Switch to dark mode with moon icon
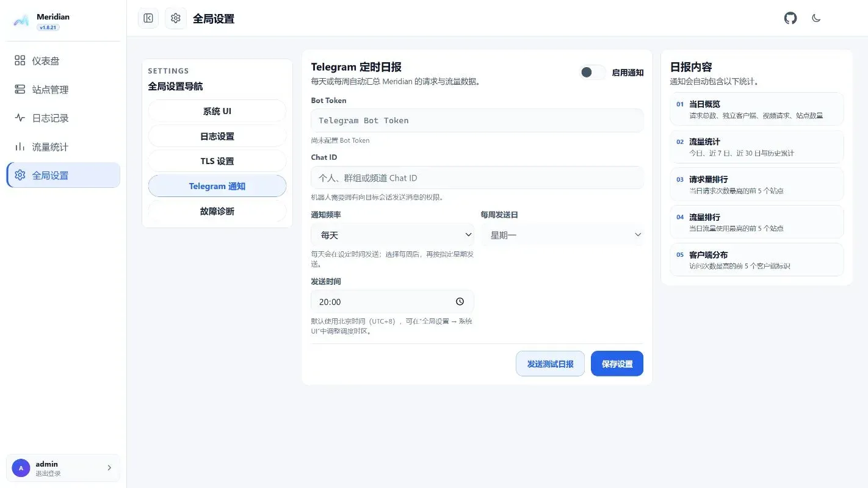This screenshot has height=488, width=868. pos(816,18)
